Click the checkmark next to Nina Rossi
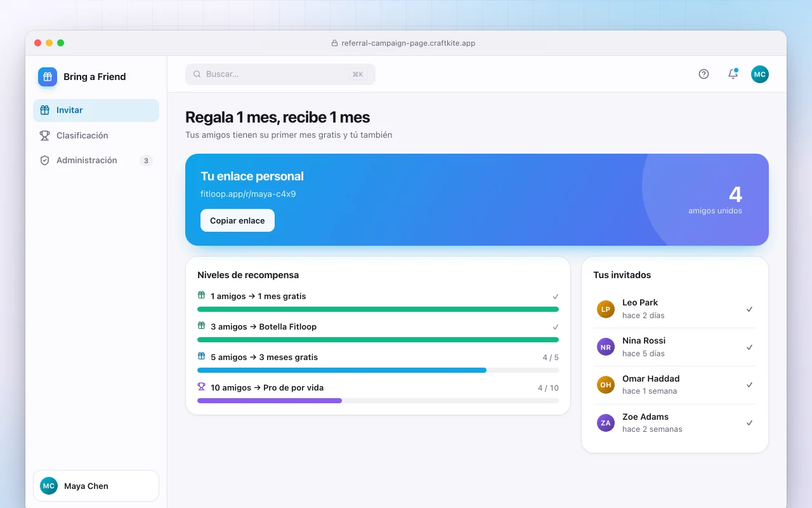The image size is (812, 508). (749, 347)
